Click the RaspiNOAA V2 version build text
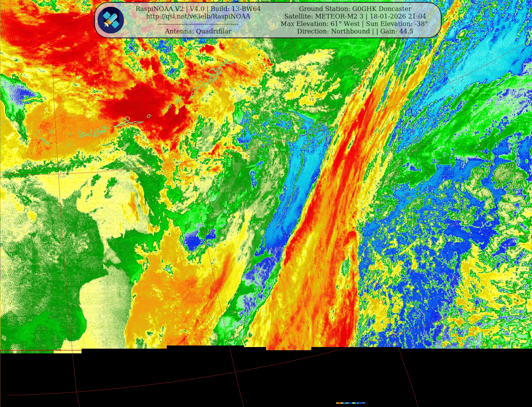The image size is (532, 407). [x=198, y=9]
